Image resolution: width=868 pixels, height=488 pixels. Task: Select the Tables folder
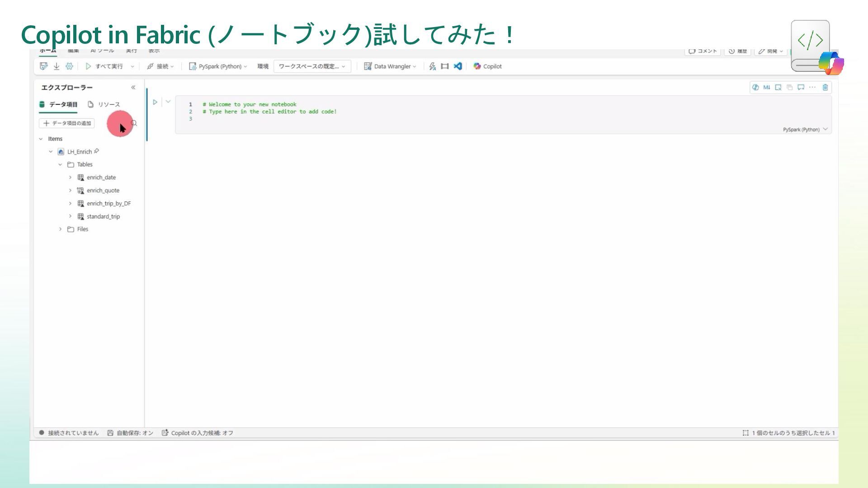click(x=85, y=164)
